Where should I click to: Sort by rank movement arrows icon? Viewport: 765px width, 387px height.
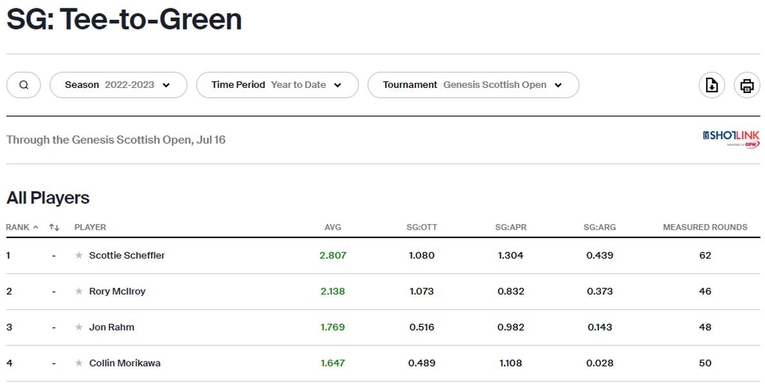click(x=54, y=227)
